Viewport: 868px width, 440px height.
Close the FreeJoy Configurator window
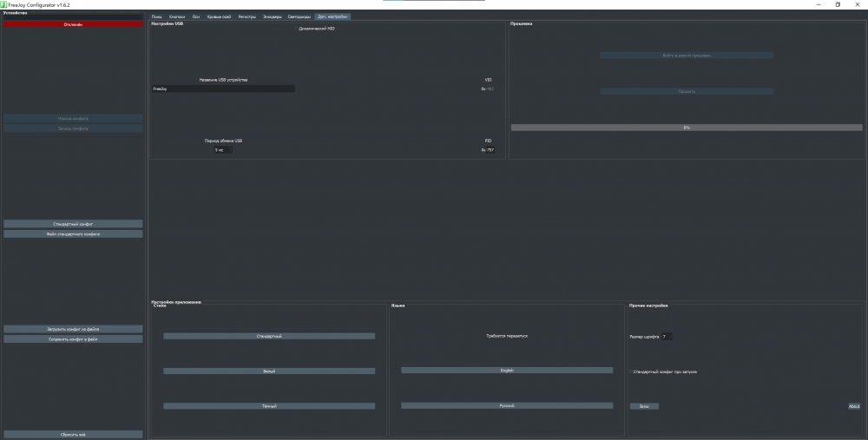(x=858, y=4)
